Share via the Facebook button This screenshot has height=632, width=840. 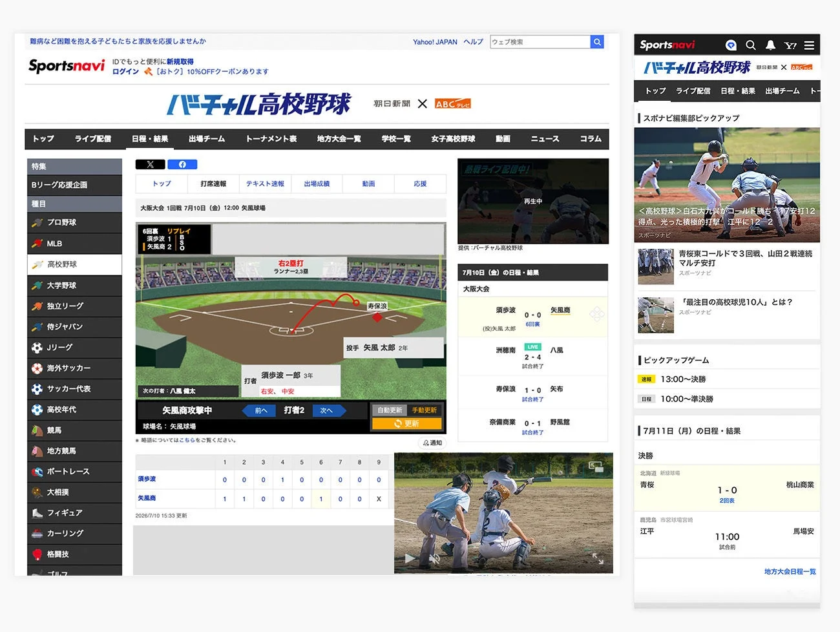(x=182, y=165)
